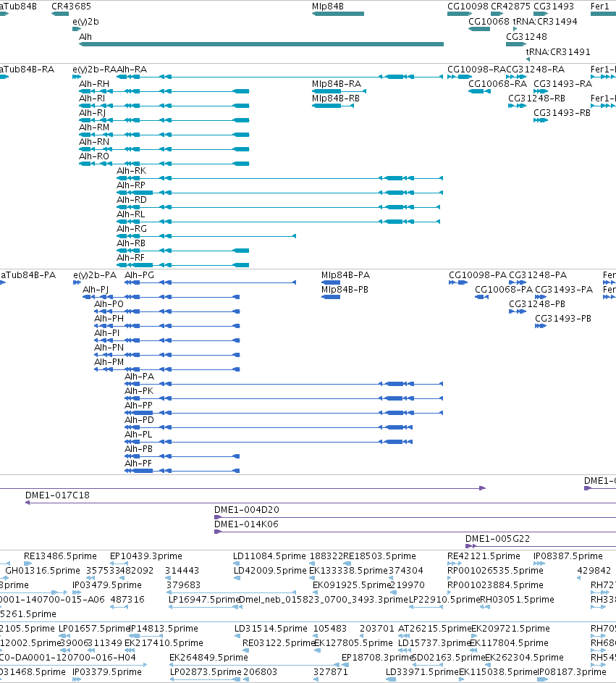
Task: Select the Alh-PN protein label
Action: click(109, 347)
